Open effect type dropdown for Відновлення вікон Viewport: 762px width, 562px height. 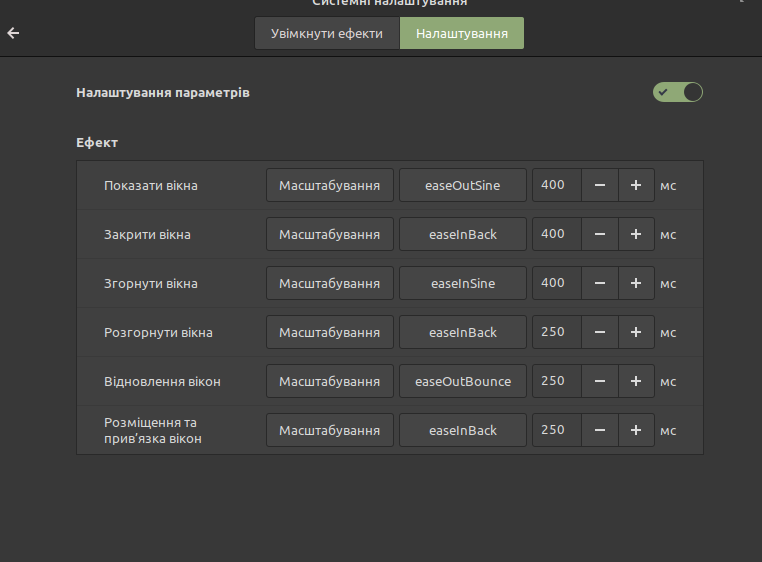329,382
